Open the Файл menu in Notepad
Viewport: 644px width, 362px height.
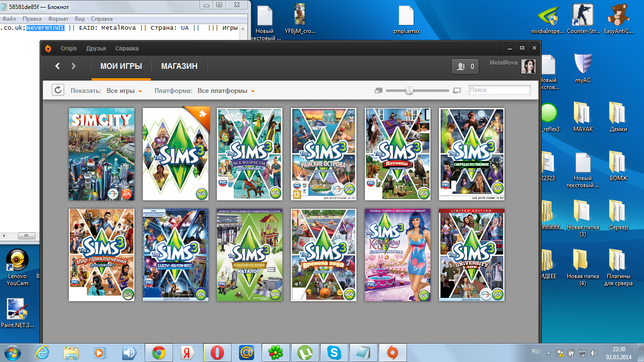[x=9, y=19]
